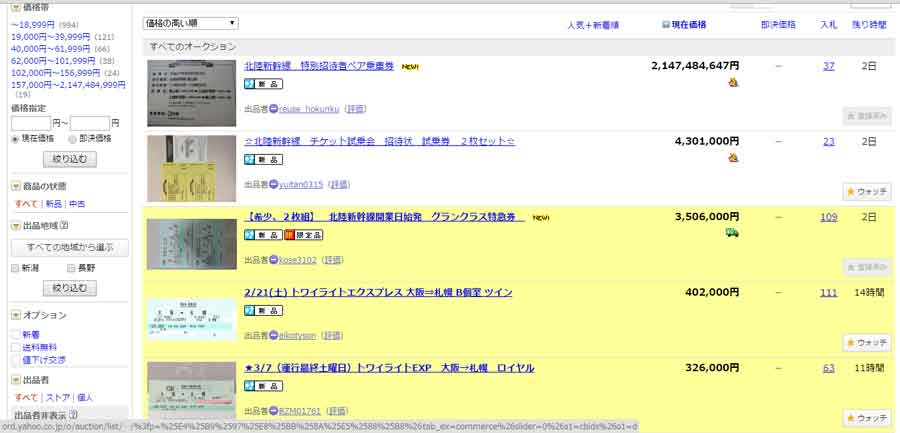This screenshot has height=433, width=900.
Task: Click seller icon next to aikotyson
Action: [x=273, y=336]
